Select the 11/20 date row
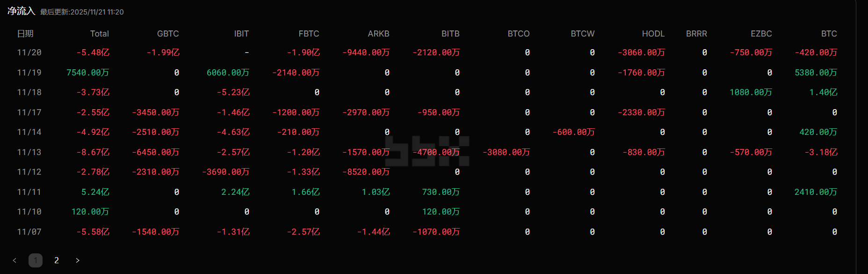 tap(29, 52)
